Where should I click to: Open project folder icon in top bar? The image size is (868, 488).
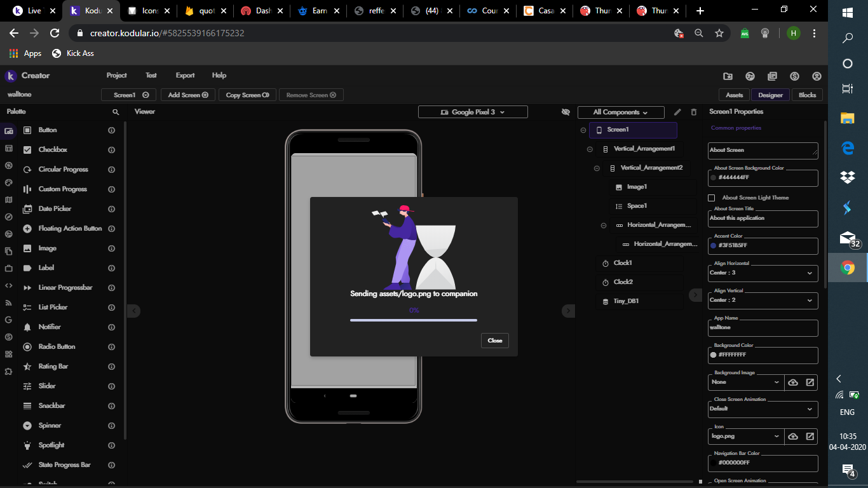pos(728,76)
